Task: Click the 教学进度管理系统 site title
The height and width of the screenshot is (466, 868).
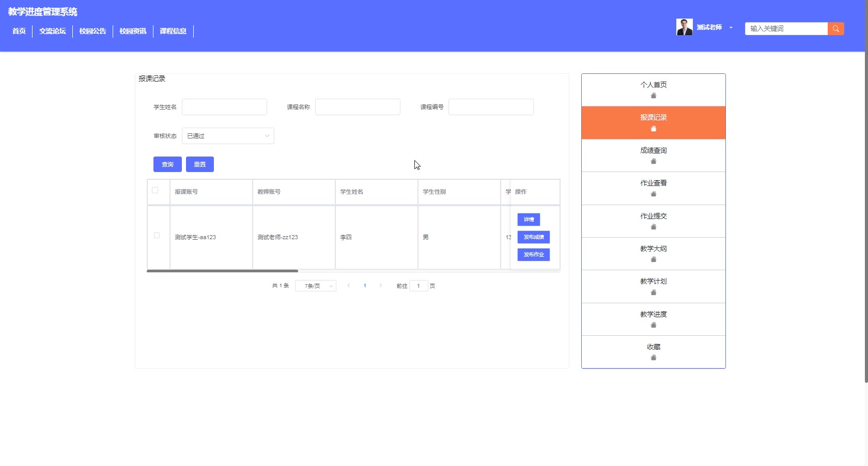Action: [x=43, y=12]
